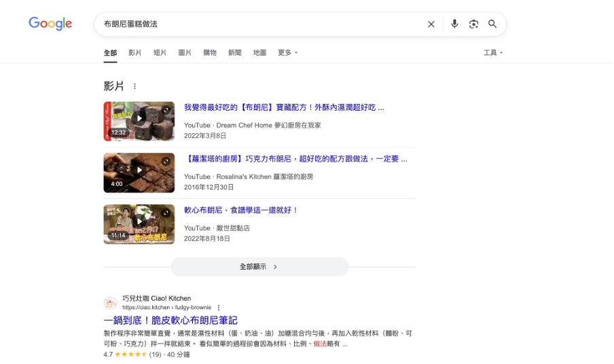614x364 pixels.
Task: Preview icon on Rosalina's Kitchen thumbnail corner
Action: [166, 161]
